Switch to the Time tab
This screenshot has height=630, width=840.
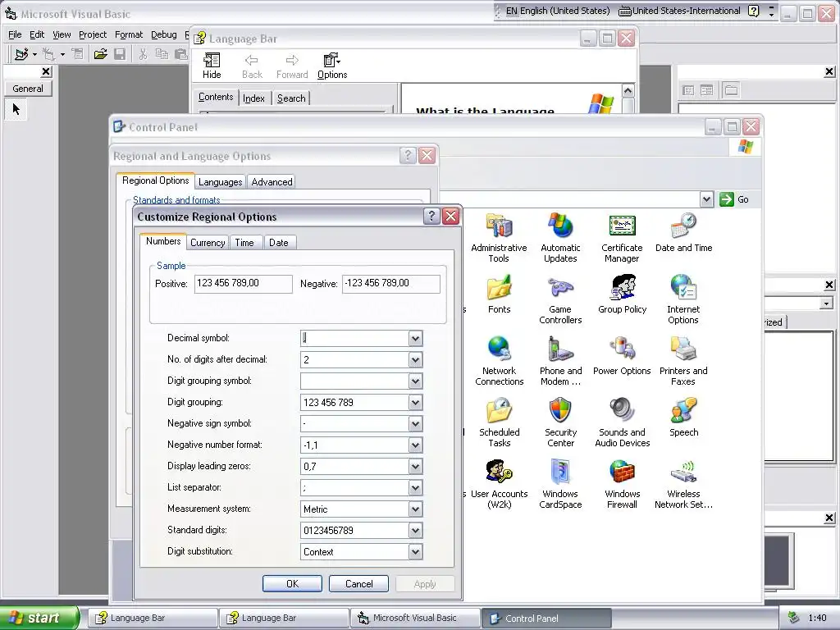point(244,243)
